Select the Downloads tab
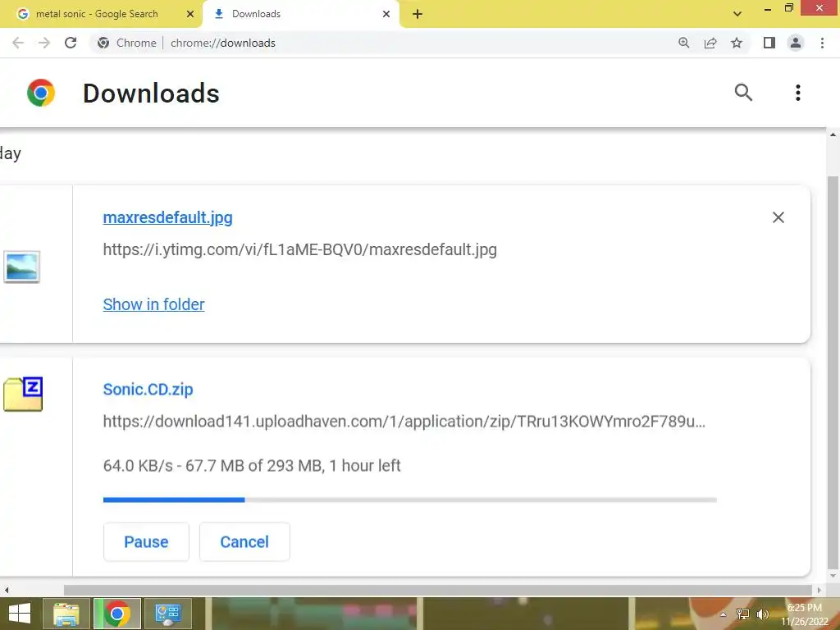 point(300,14)
